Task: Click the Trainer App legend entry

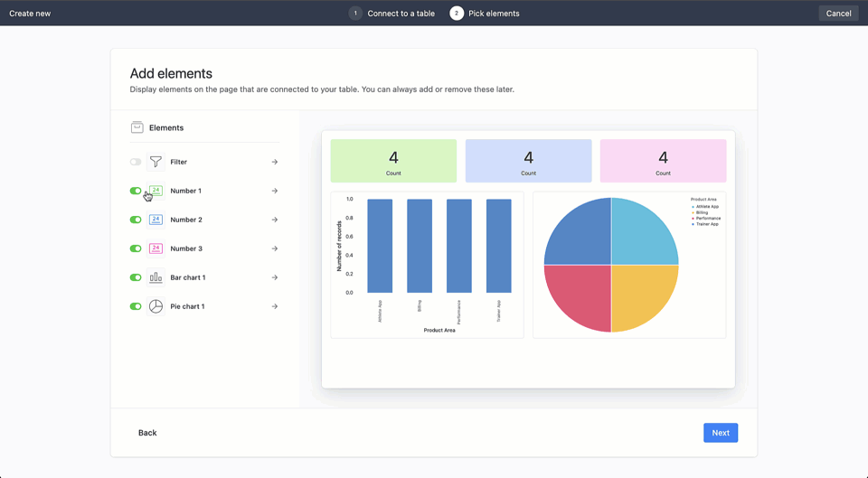Action: pyautogui.click(x=705, y=224)
